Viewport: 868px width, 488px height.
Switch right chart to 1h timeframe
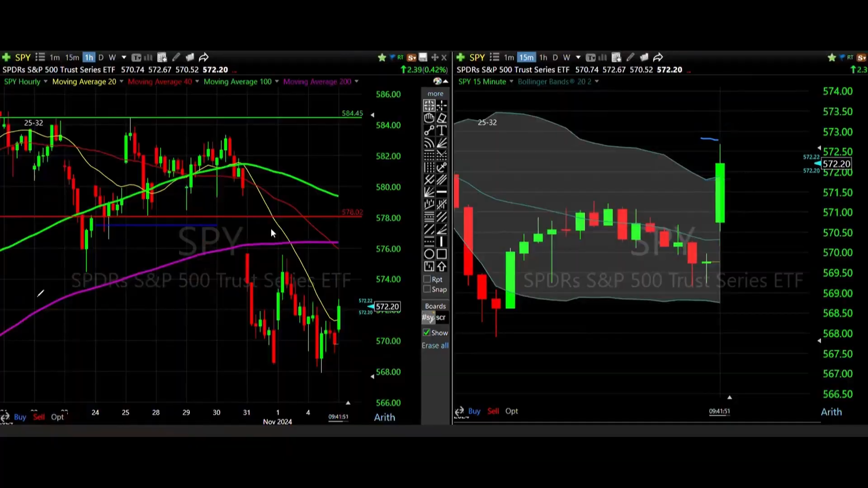(x=543, y=57)
